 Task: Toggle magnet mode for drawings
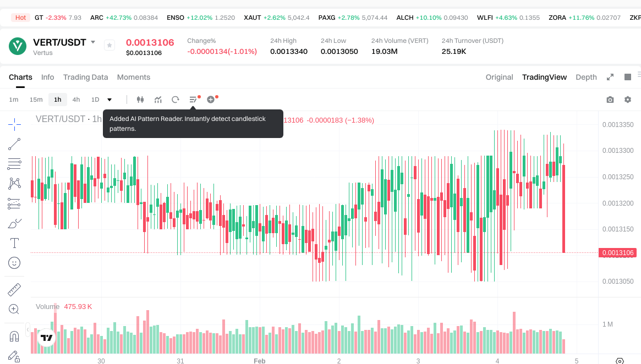[14, 336]
